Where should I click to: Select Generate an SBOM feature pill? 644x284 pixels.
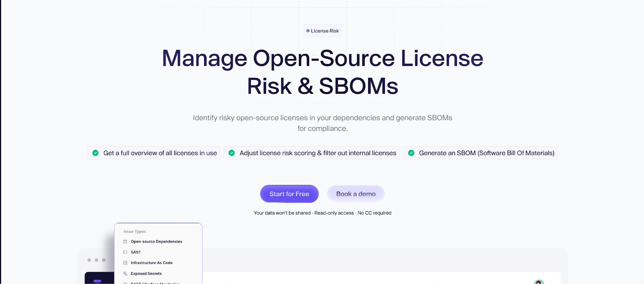point(480,153)
